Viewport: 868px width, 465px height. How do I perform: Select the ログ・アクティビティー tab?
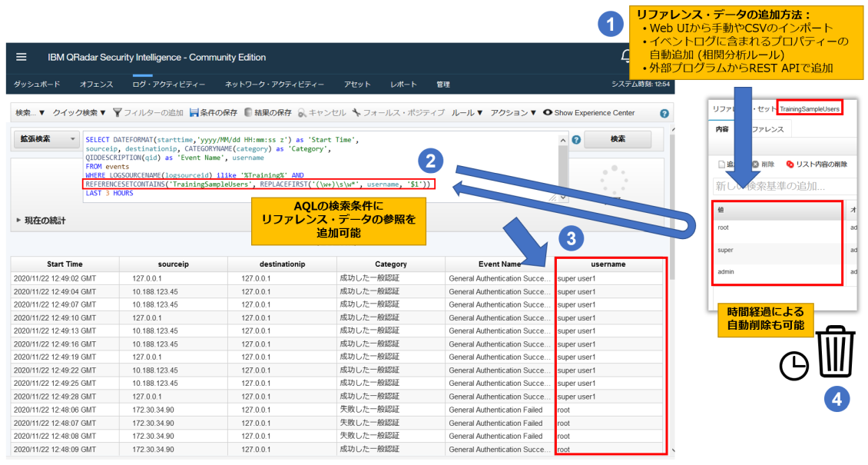168,84
